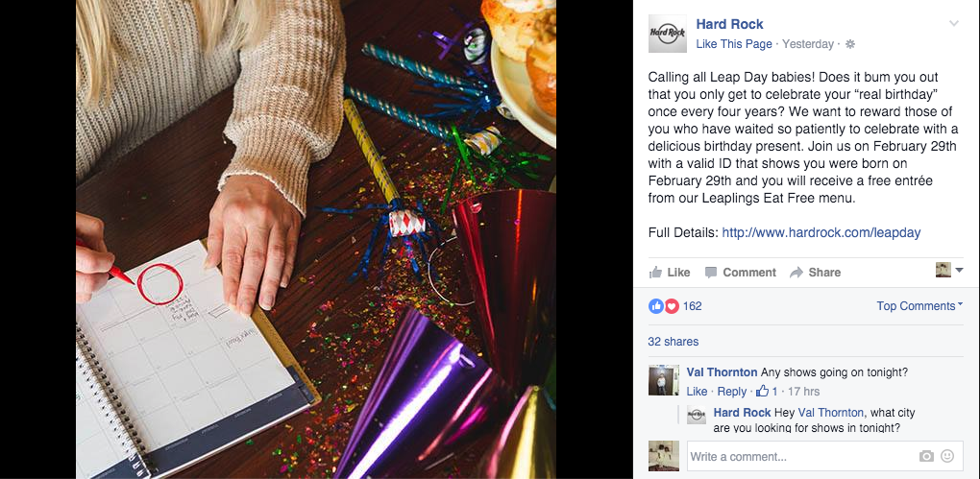Viewport: 980px width, 479px height.
Task: Click Like This Page link
Action: [734, 44]
